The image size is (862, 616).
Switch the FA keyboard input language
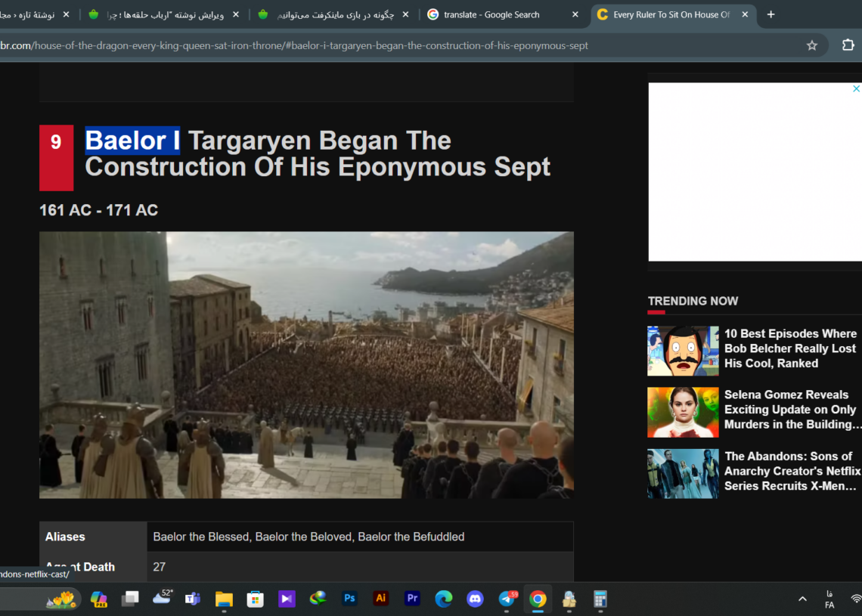[x=829, y=599]
